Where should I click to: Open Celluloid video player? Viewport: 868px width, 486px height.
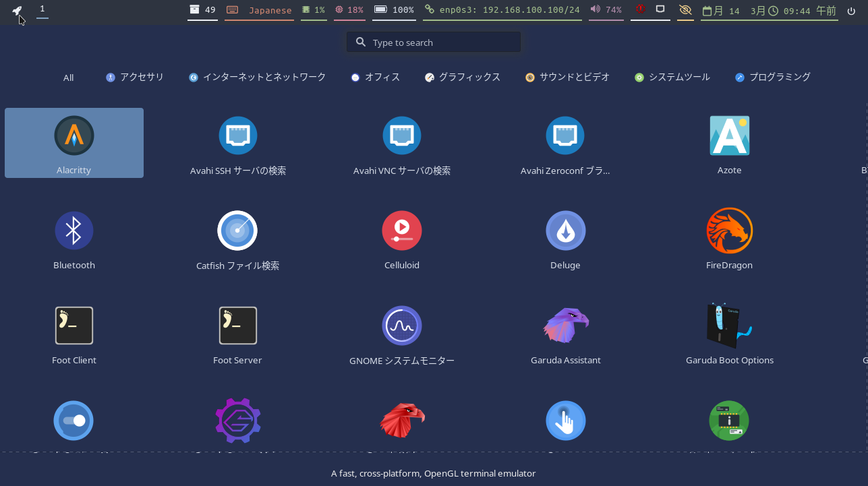pyautogui.click(x=402, y=238)
